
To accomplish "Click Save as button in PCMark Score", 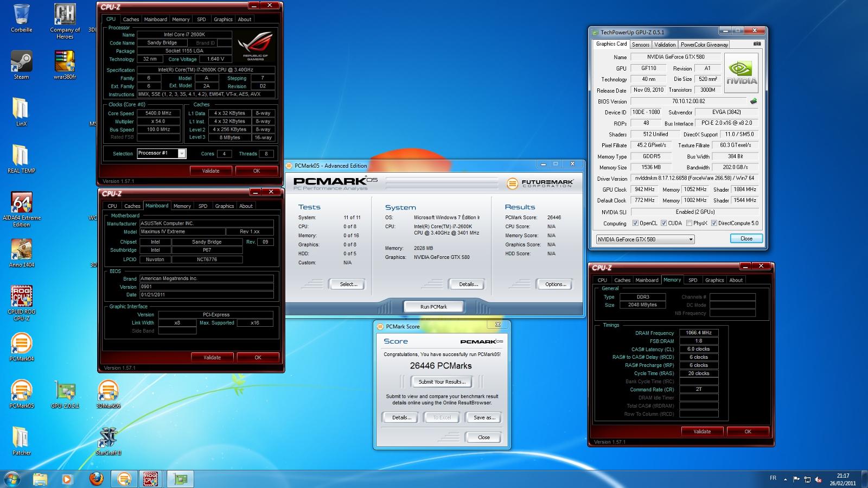I will 484,417.
